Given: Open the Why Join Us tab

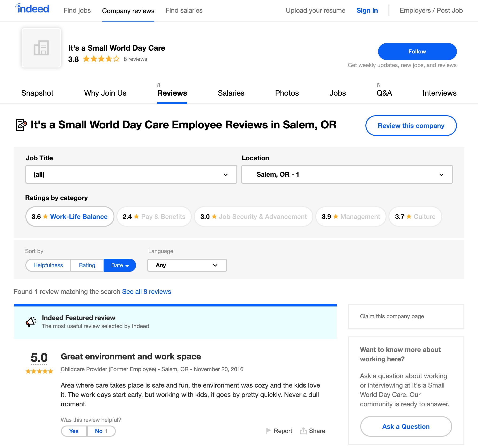Looking at the screenshot, I should click(x=105, y=93).
